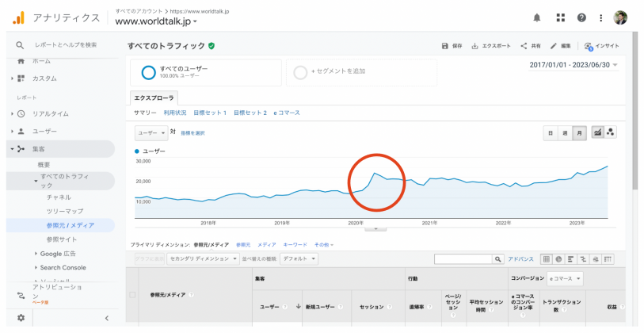Open the three-dot more options menu
This screenshot has height=333, width=644.
point(601,17)
